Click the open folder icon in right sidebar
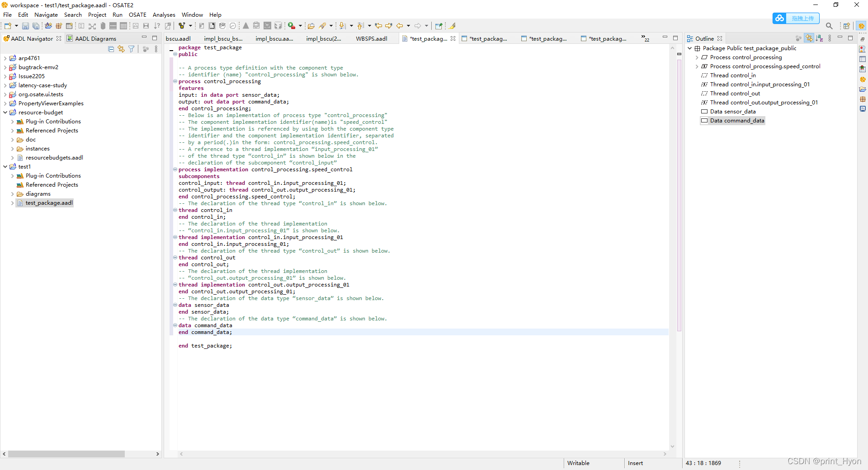 [x=863, y=89]
